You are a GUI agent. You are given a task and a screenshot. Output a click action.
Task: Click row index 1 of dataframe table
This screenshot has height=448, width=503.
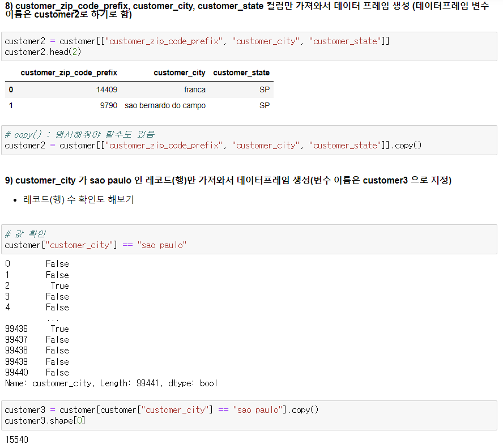[x=11, y=105]
